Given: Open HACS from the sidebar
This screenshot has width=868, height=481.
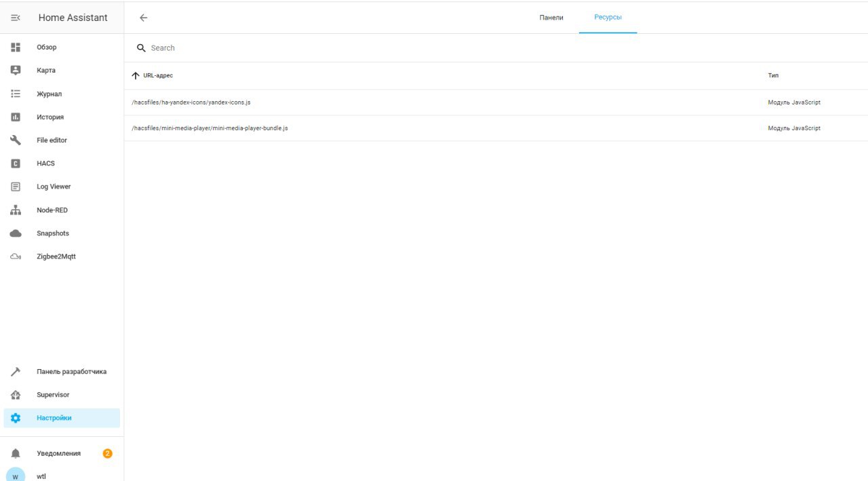Looking at the screenshot, I should 62,163.
